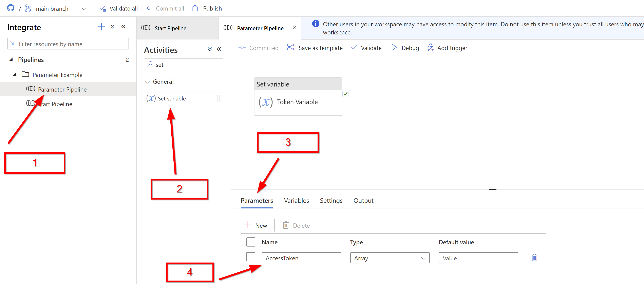Image resolution: width=644 pixels, height=284 pixels.
Task: Click the Debug play icon
Action: pyautogui.click(x=394, y=48)
